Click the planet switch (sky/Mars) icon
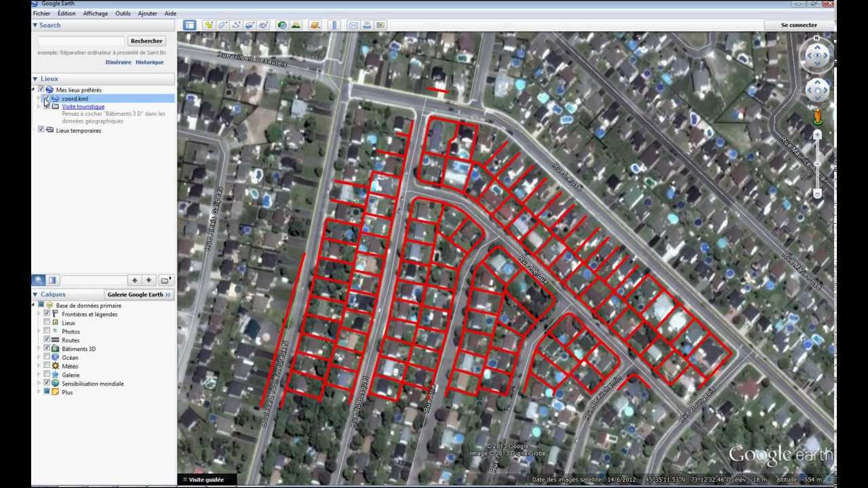This screenshot has height=488, width=868. click(315, 25)
